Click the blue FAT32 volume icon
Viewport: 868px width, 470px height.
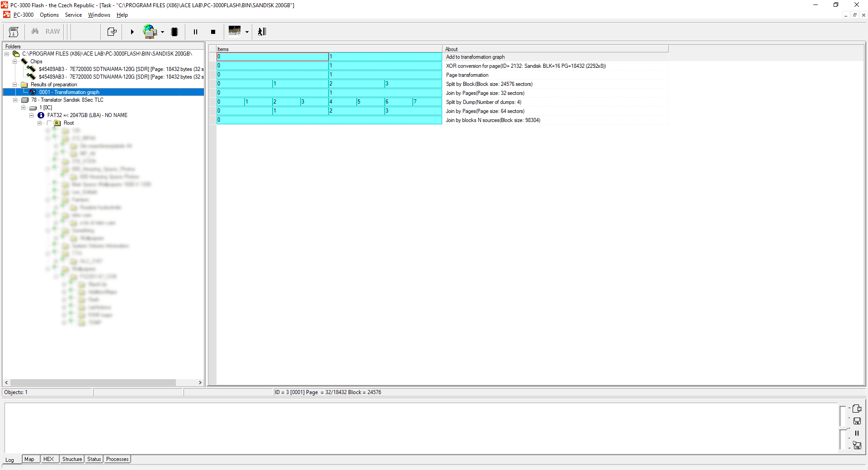tap(41, 115)
